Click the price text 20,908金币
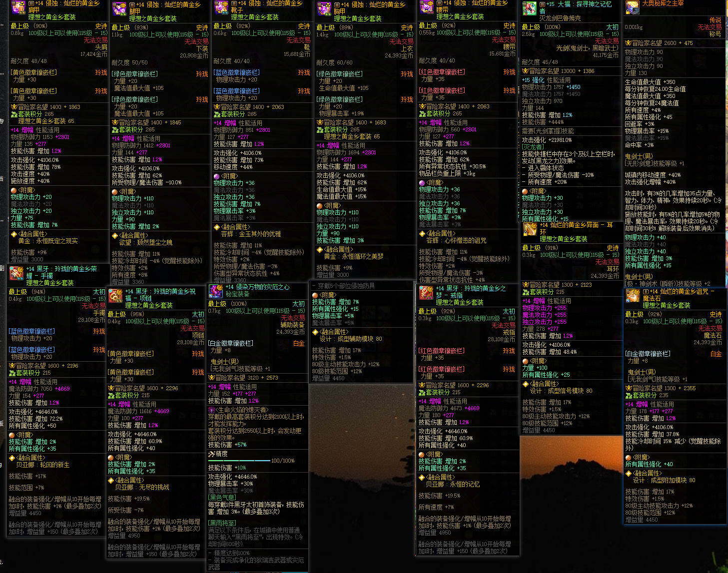Viewport: 728px width, 573px height. (194, 56)
